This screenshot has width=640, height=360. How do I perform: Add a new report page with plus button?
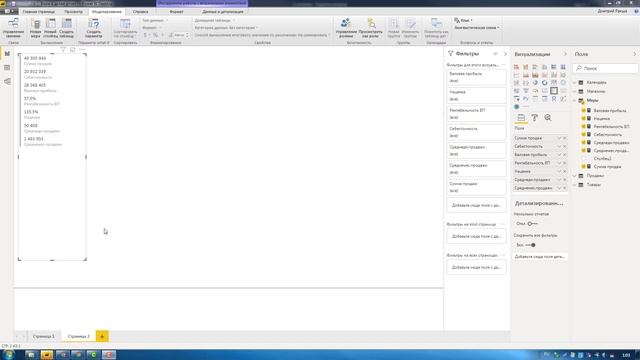tap(102, 336)
